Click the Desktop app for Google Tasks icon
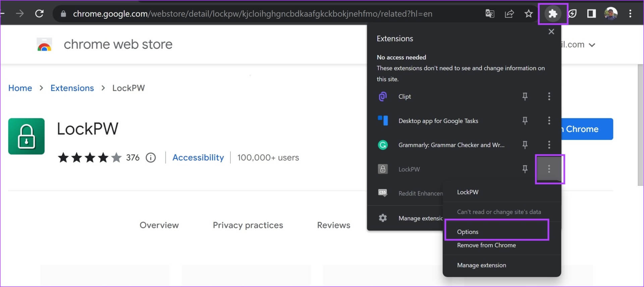Screen dimensions: 644x287 (383, 121)
